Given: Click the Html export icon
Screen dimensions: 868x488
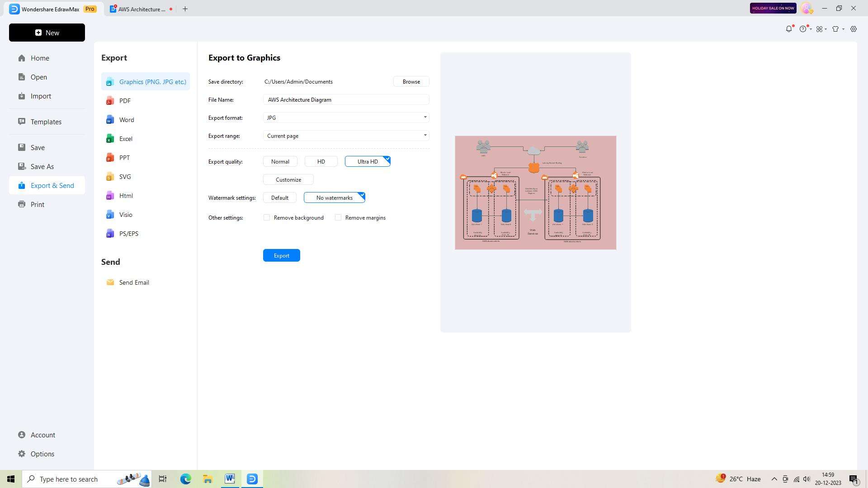Looking at the screenshot, I should [110, 196].
